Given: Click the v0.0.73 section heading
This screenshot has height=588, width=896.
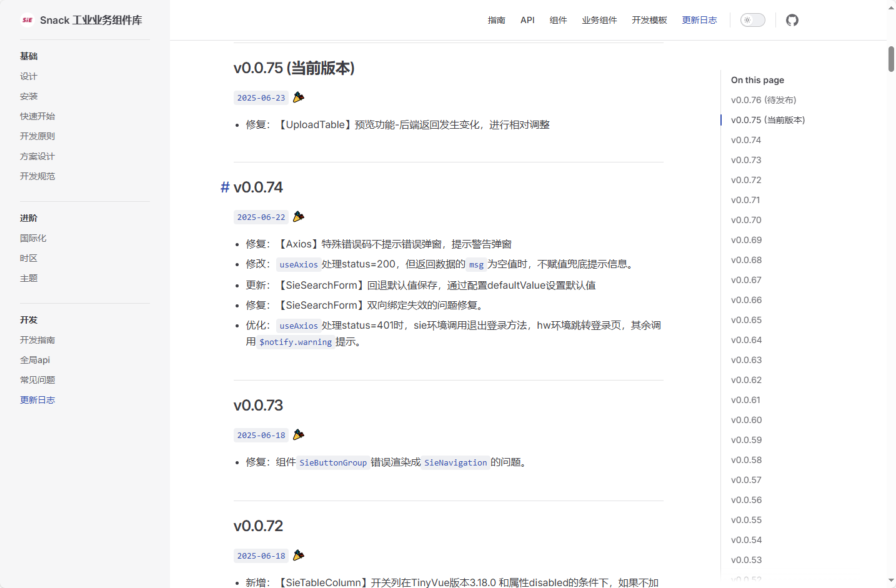Looking at the screenshot, I should pos(258,405).
